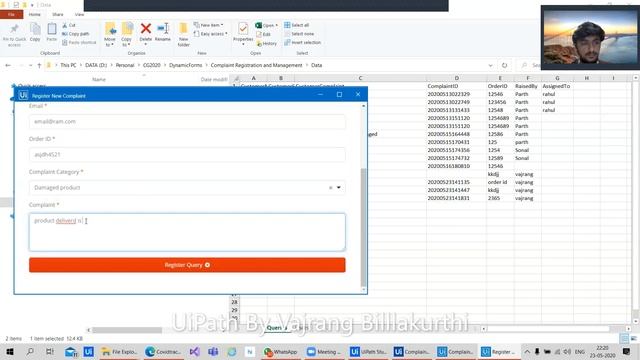Open taskbar Search icon
Screen dimensions: 640x360
(x=30, y=351)
